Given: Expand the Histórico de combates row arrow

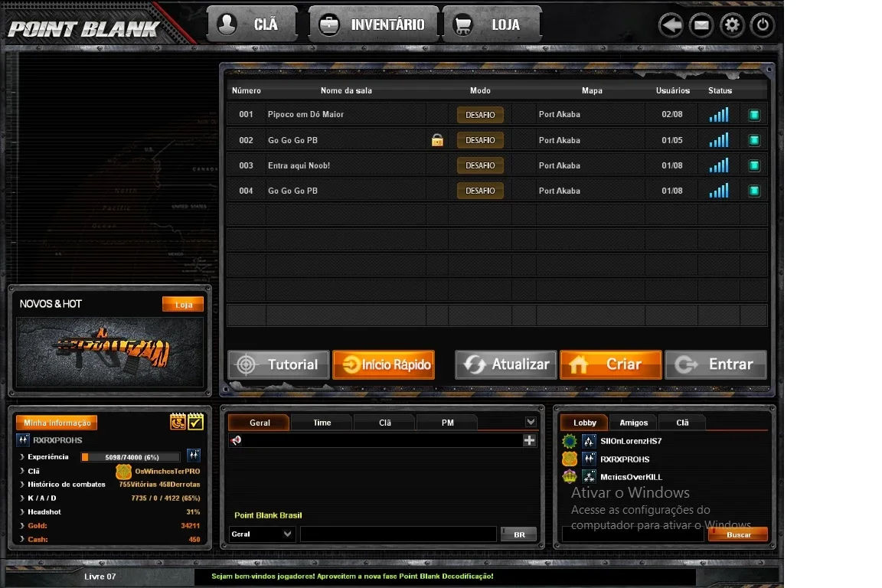Looking at the screenshot, I should [x=22, y=484].
